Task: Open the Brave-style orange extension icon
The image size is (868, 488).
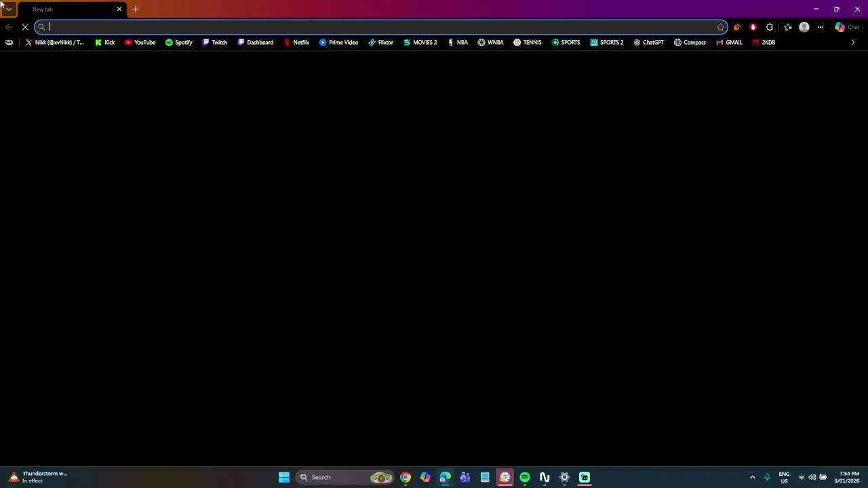Action: point(737,27)
